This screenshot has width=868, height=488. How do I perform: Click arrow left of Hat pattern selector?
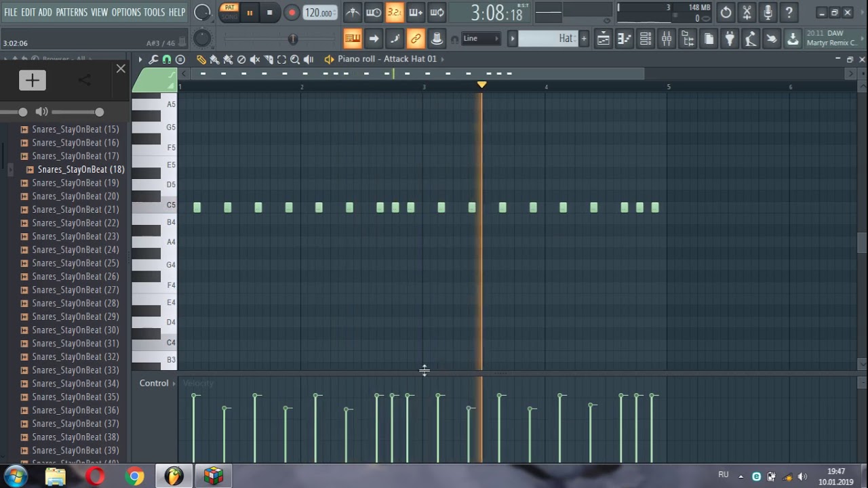pyautogui.click(x=513, y=39)
